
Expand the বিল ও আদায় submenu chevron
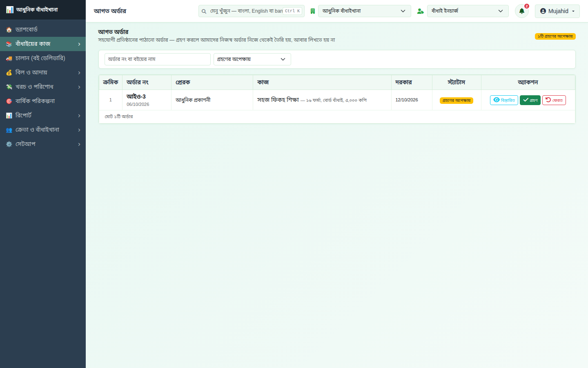(x=79, y=73)
